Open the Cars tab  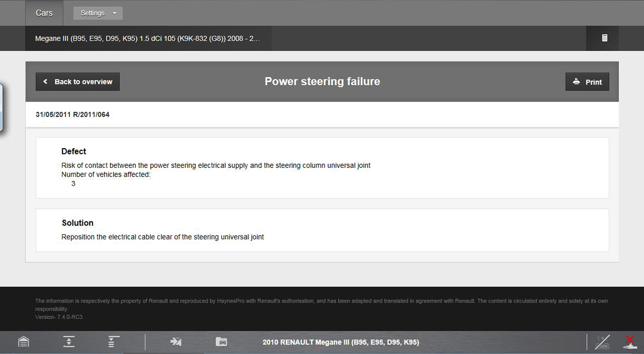(x=44, y=13)
